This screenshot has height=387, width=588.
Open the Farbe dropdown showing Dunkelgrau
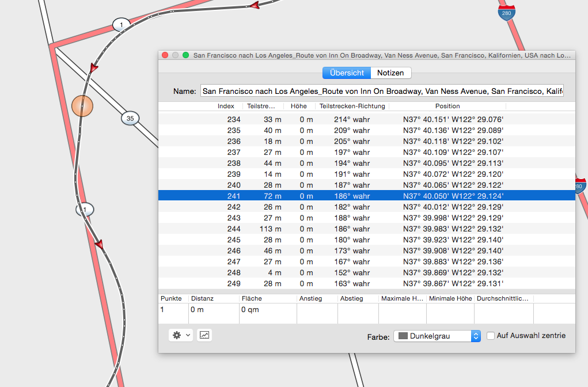tap(437, 336)
